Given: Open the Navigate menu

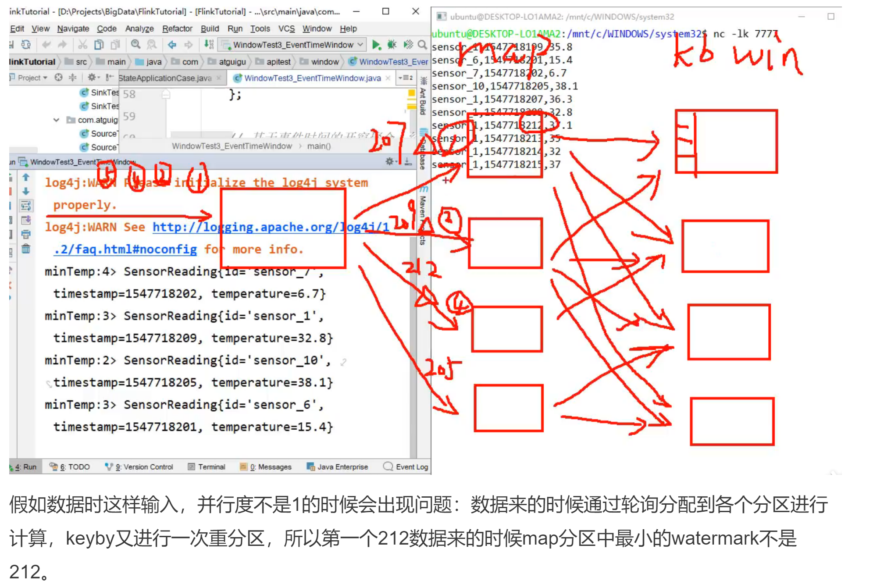Looking at the screenshot, I should click(73, 28).
